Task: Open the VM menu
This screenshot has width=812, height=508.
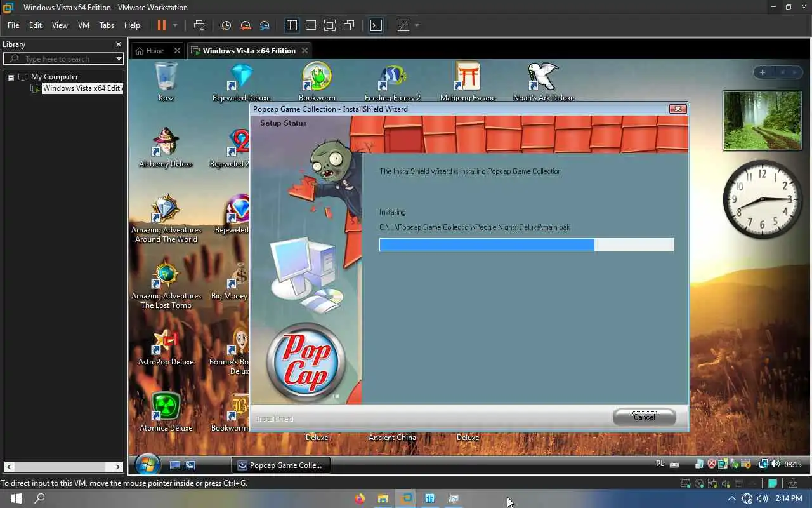Action: pos(84,25)
